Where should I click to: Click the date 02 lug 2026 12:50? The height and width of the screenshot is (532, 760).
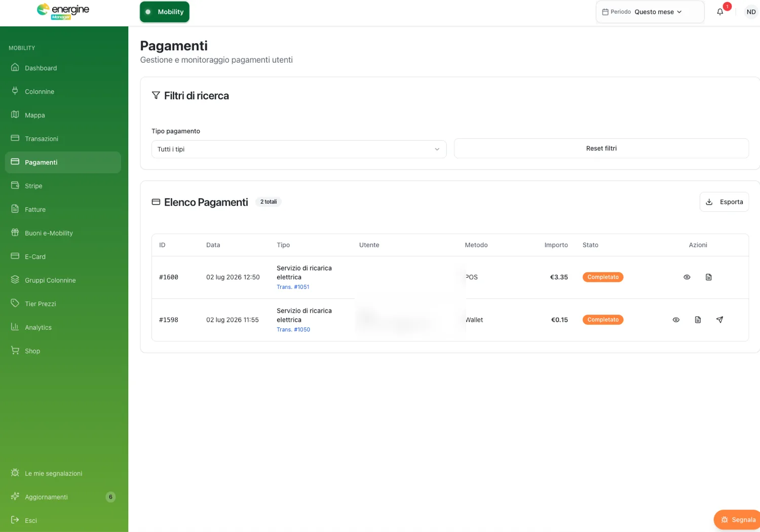tap(233, 277)
